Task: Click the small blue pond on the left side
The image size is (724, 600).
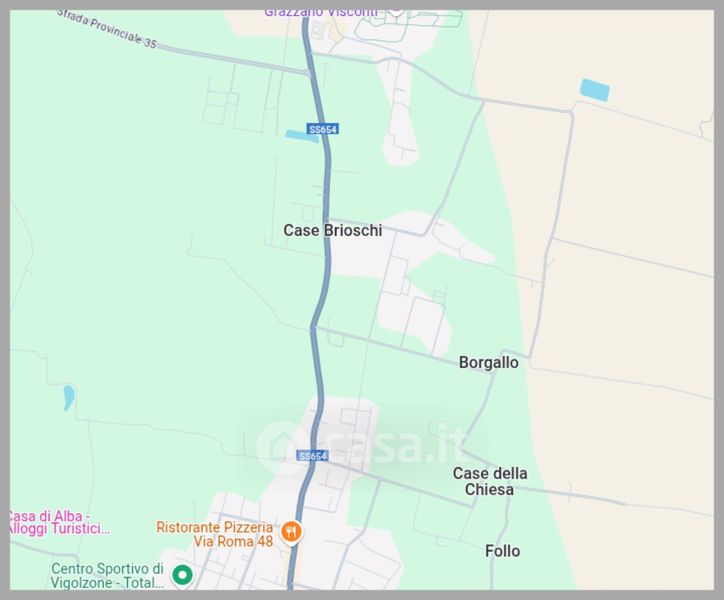Action: point(69,397)
